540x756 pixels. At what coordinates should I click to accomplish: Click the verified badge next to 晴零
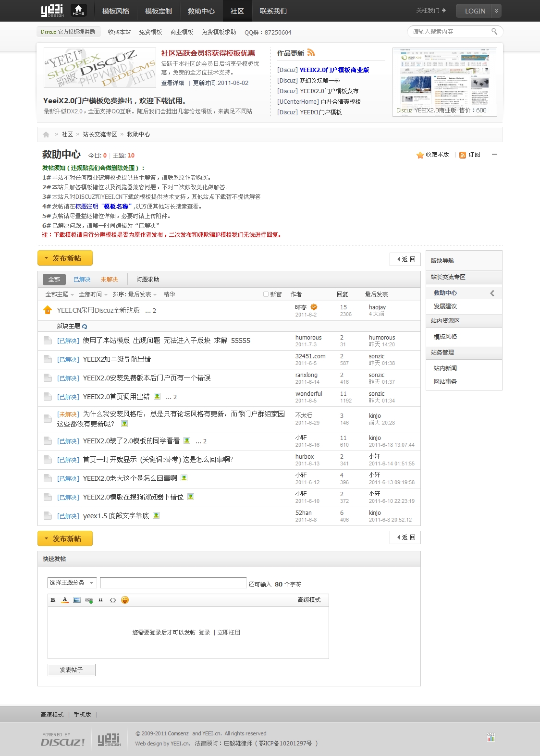tap(314, 307)
